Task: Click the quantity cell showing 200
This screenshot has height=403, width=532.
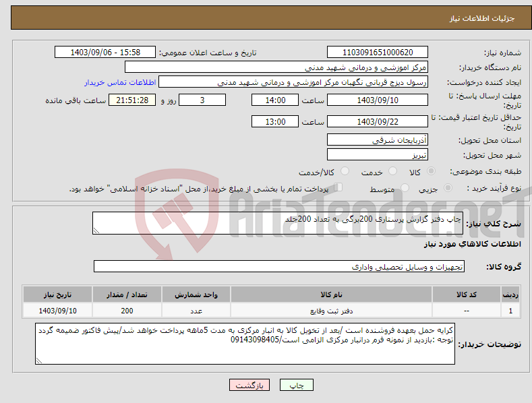Action: [x=127, y=311]
